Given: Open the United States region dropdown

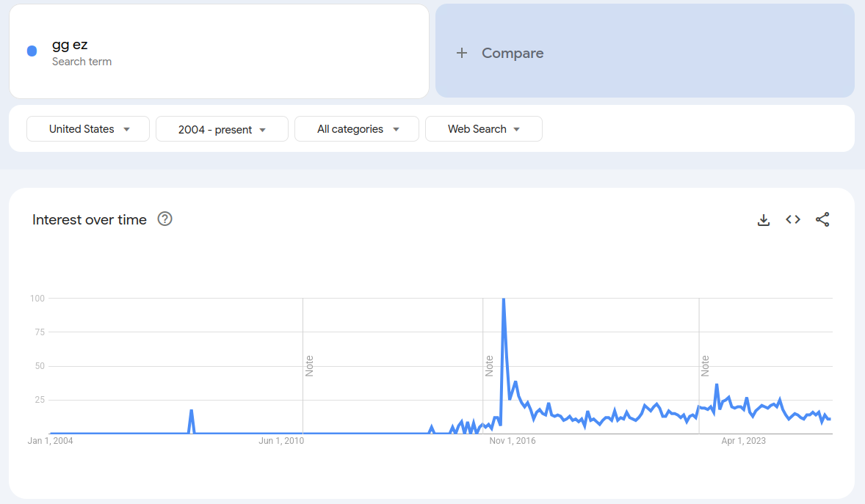Looking at the screenshot, I should coord(88,129).
